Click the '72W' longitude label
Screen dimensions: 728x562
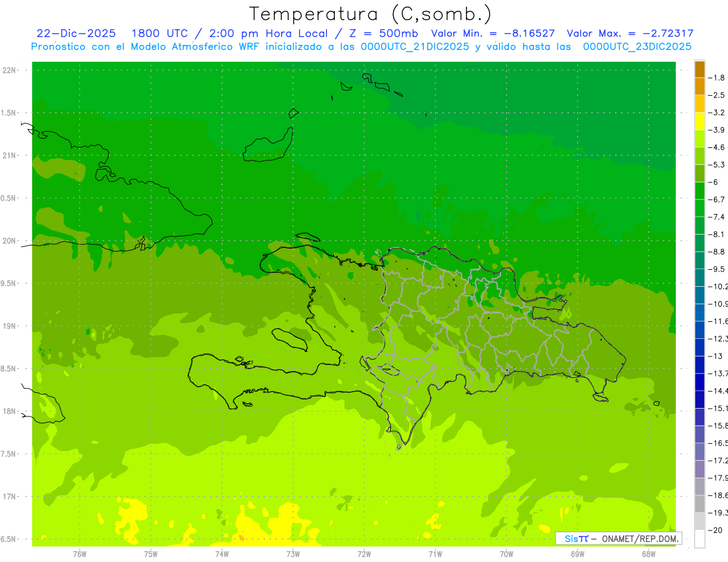pyautogui.click(x=364, y=554)
